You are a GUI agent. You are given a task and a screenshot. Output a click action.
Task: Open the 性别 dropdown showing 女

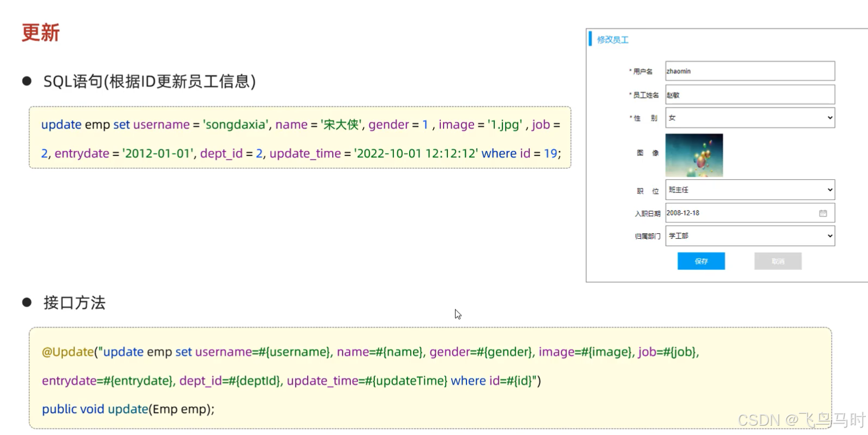(750, 118)
